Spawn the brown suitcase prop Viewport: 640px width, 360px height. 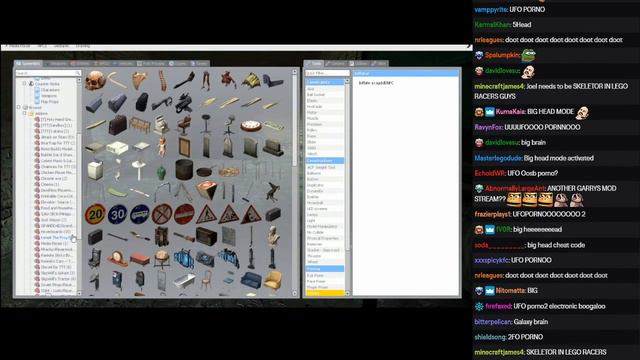tap(118, 125)
